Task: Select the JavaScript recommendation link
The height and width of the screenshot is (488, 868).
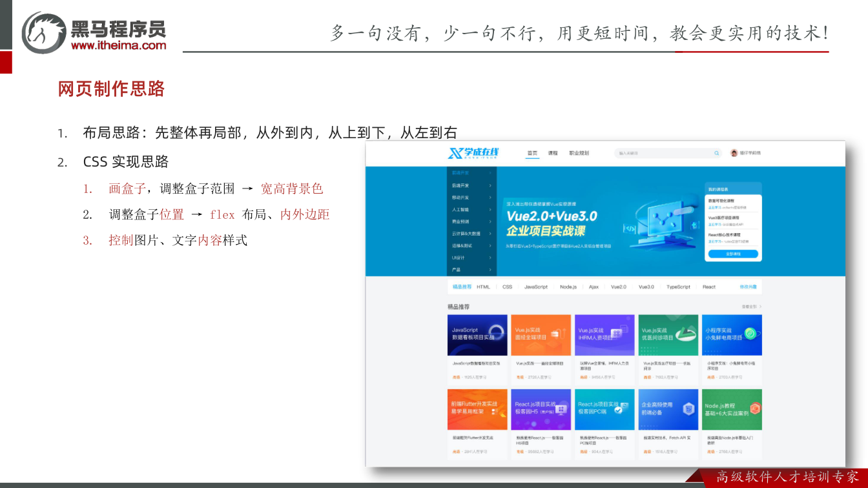Action: pyautogui.click(x=536, y=287)
